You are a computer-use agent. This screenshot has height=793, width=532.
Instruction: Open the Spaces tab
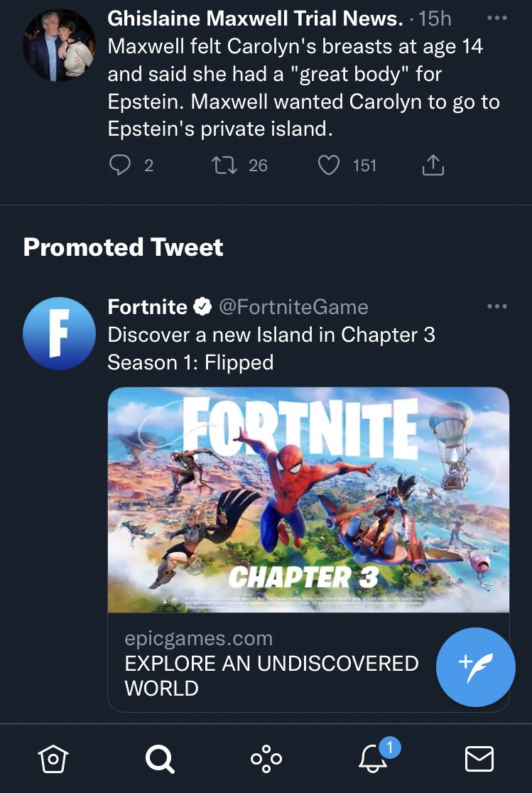tap(266, 759)
